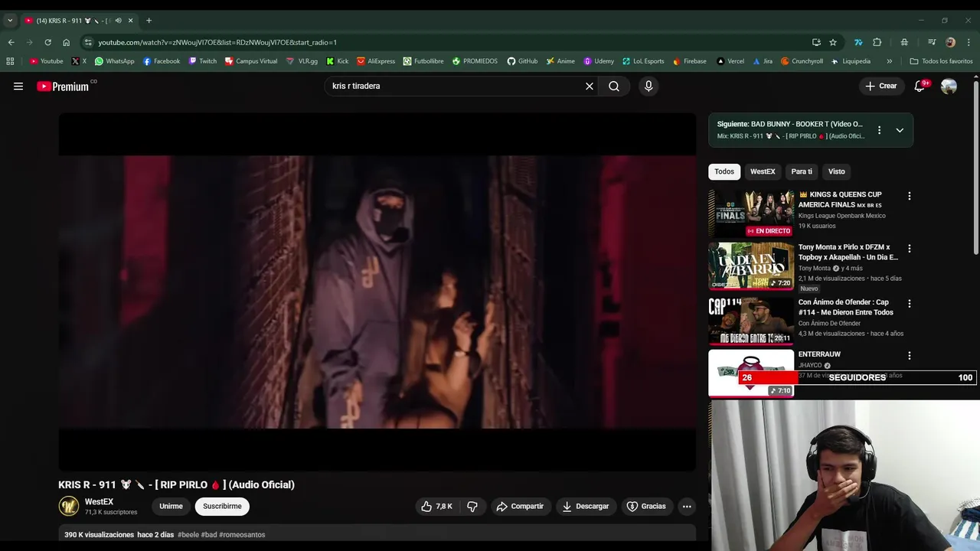This screenshot has height=551, width=980.
Task: Install app via address bar screen icon
Action: pyautogui.click(x=816, y=42)
